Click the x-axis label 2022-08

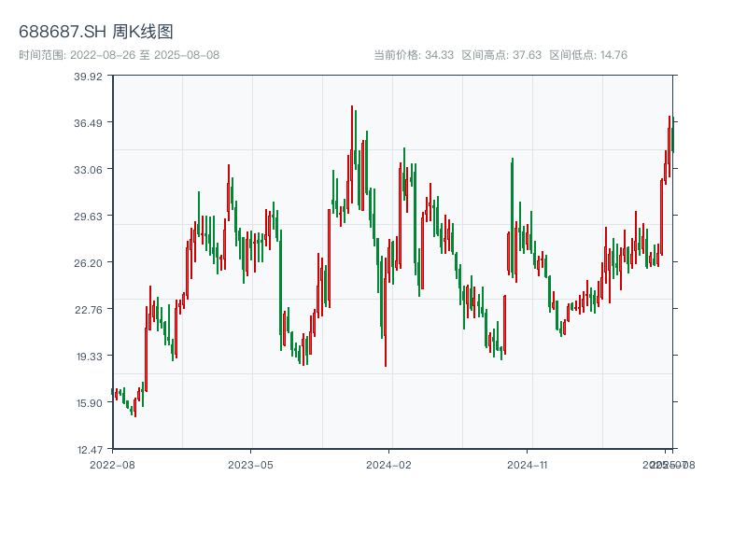[x=112, y=465]
